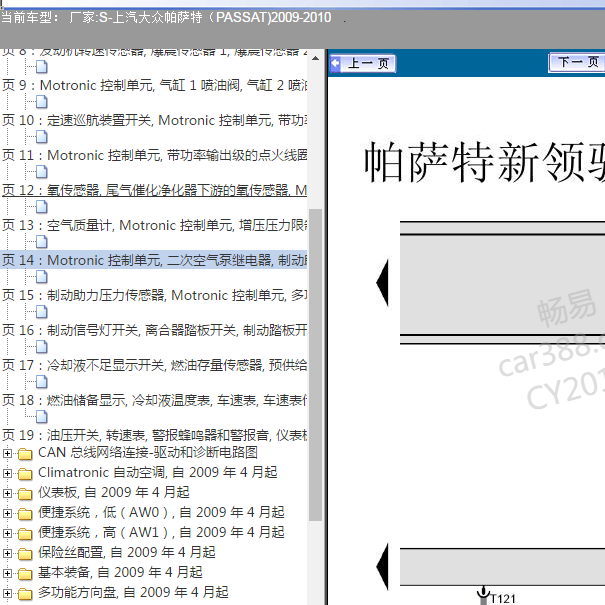The height and width of the screenshot is (605, 605).
Task: Select 页 10 定速巡航装置开关 entry
Action: coord(154,120)
